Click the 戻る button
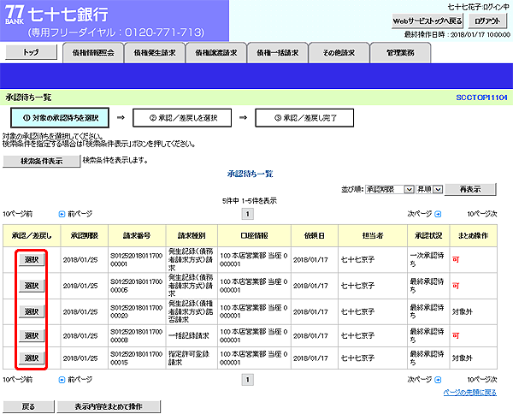The height and width of the screenshot is (420, 513). pyautogui.click(x=28, y=406)
